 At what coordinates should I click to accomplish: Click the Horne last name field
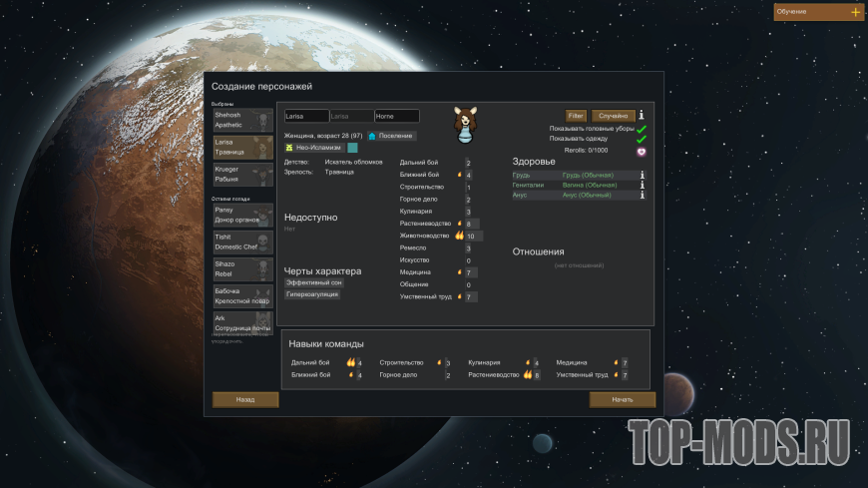tap(396, 117)
